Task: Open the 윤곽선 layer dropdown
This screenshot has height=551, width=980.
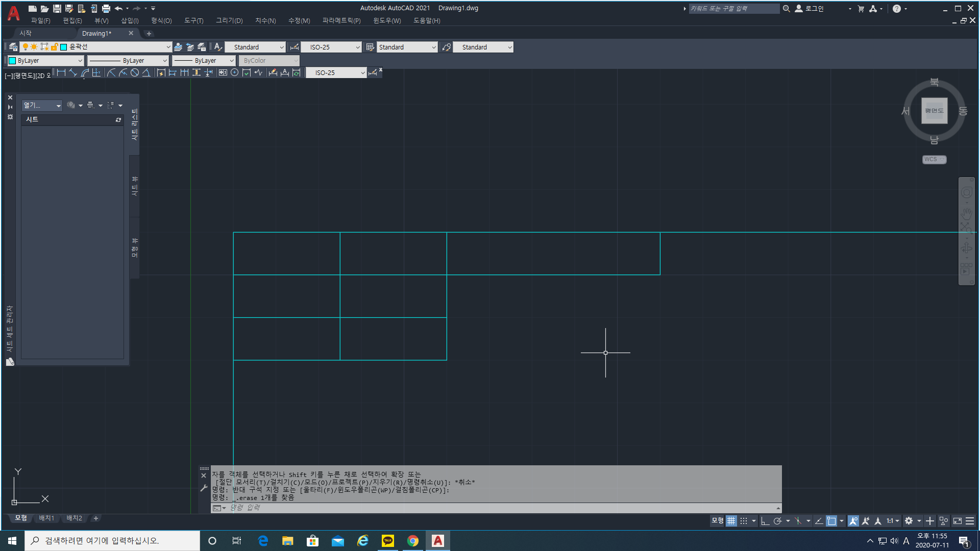Action: pyautogui.click(x=168, y=47)
